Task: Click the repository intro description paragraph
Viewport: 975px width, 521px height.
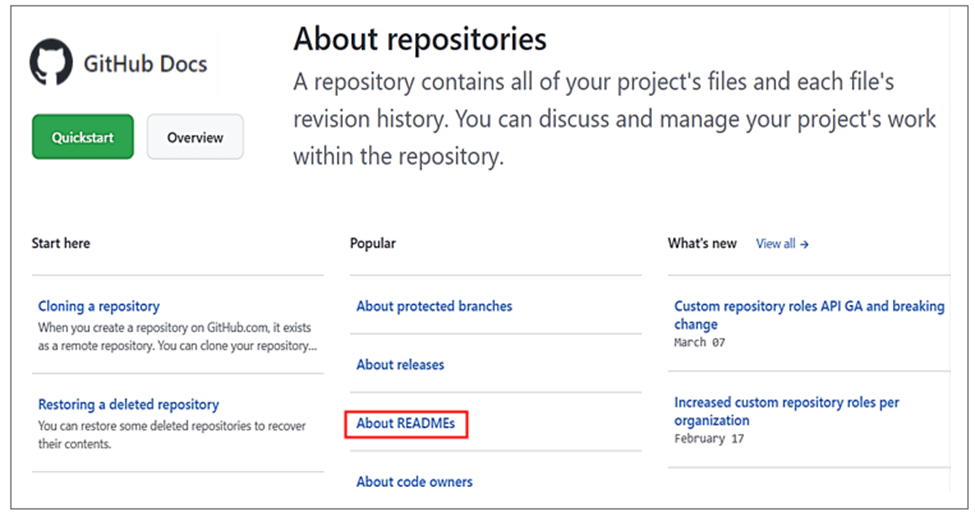Action: coord(614,119)
